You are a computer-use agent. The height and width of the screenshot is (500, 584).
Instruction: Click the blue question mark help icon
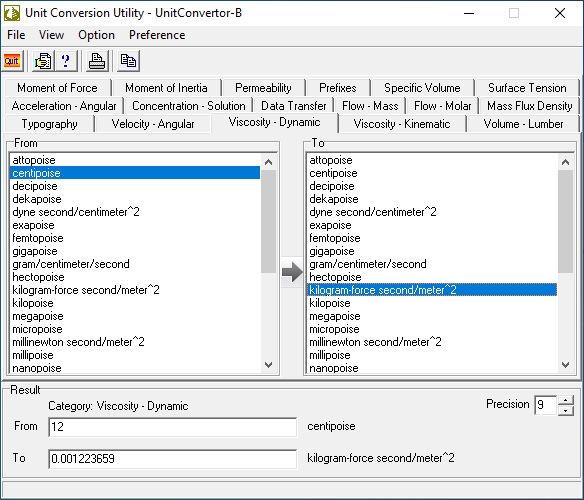66,61
